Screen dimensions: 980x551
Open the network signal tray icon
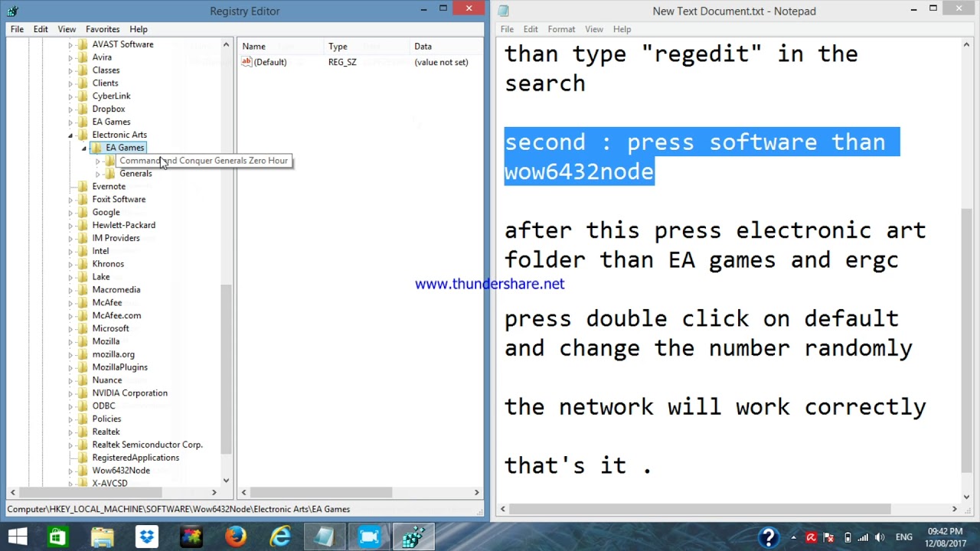863,538
